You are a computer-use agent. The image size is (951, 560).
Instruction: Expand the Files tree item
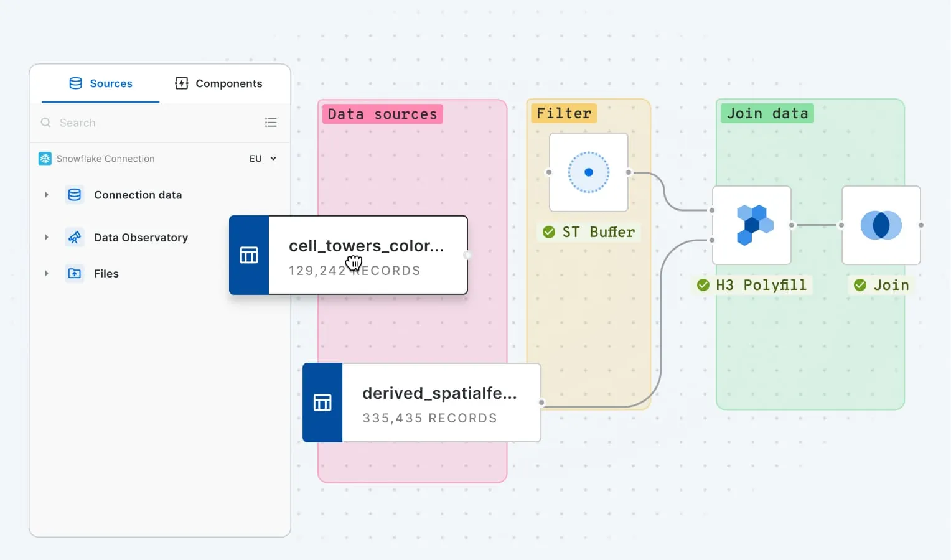click(x=46, y=273)
